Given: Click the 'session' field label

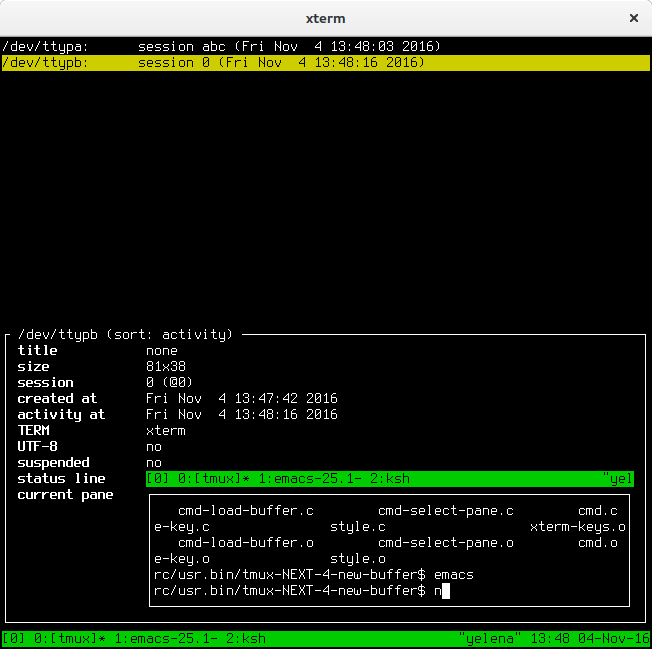Looking at the screenshot, I should (x=45, y=382).
